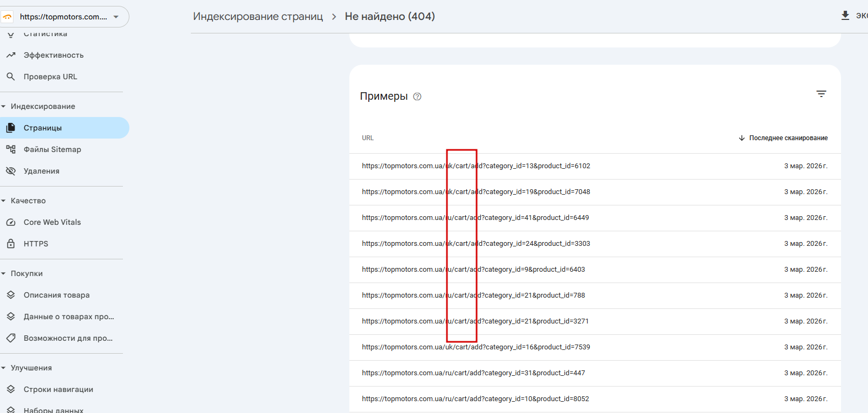Viewport: 868px width, 413px height.
Task: Click the Проверка URL magnifier icon
Action: pyautogui.click(x=11, y=77)
